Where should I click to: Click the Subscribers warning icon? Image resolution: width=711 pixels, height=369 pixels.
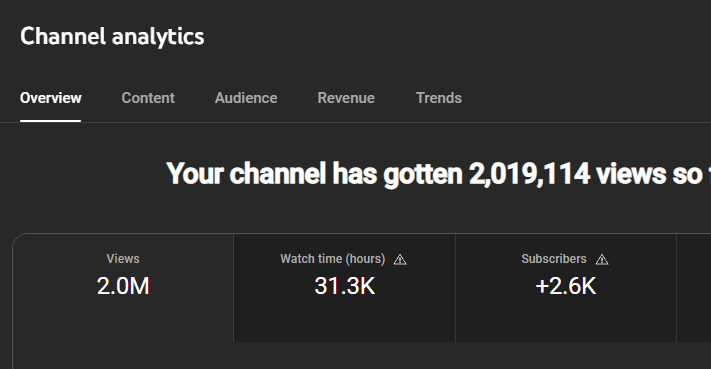pyautogui.click(x=602, y=259)
